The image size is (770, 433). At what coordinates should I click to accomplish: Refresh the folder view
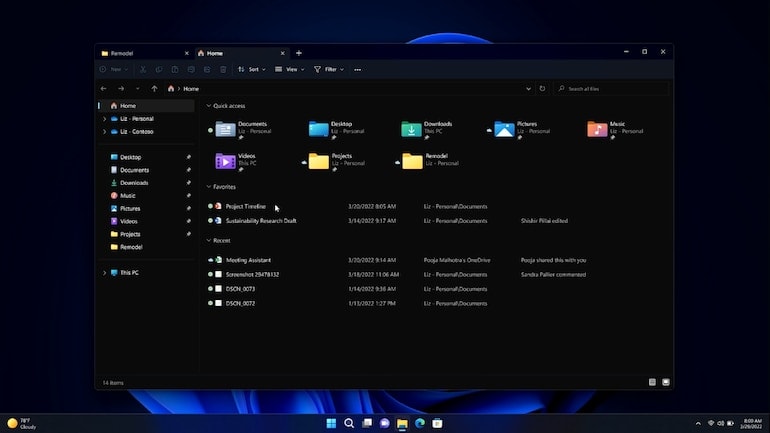point(542,89)
